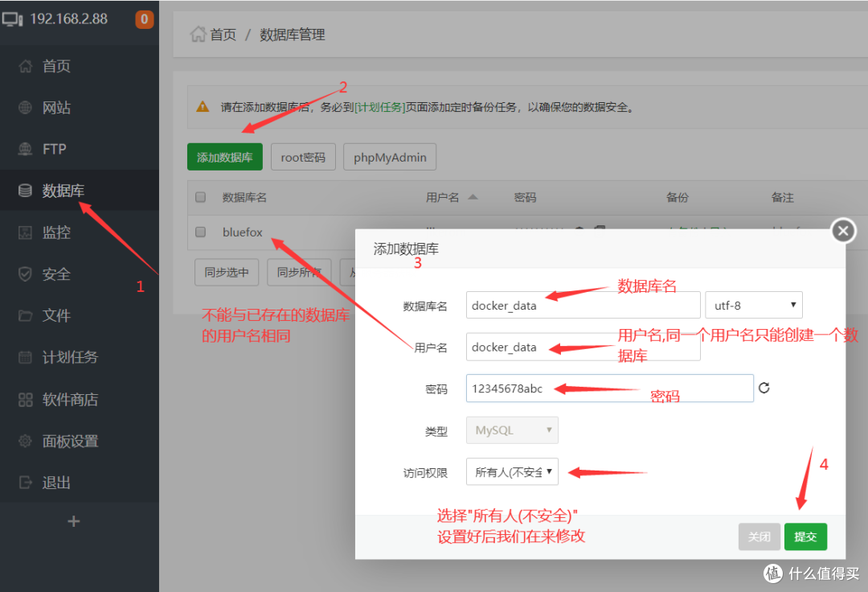The image size is (868, 592).
Task: Open phpMyAdmin button
Action: click(x=390, y=158)
